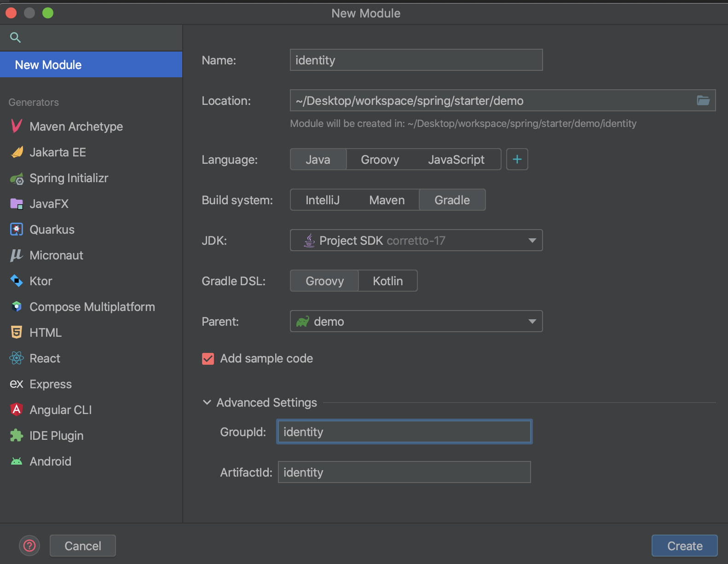Set build system to Gradle
Screen dimensions: 728x564
[x=452, y=200]
